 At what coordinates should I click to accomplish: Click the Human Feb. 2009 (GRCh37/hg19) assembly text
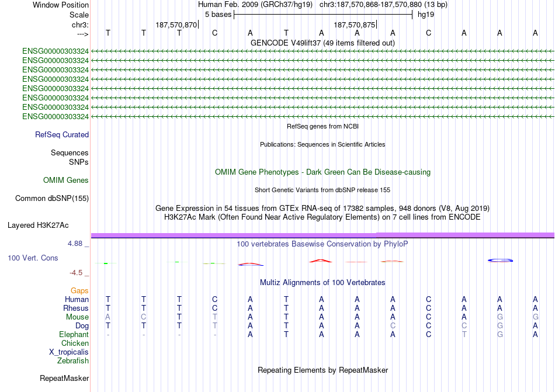click(255, 5)
